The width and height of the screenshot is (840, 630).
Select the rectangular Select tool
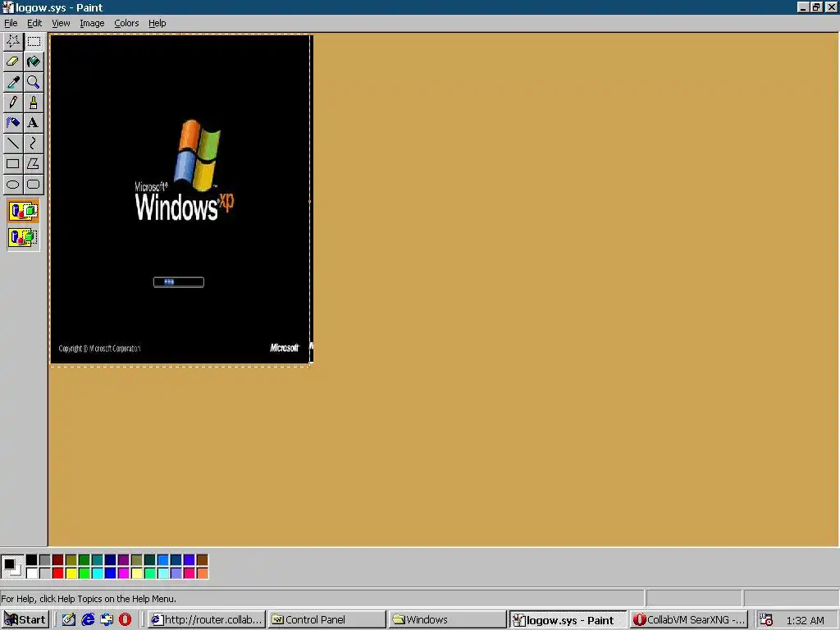click(x=34, y=41)
